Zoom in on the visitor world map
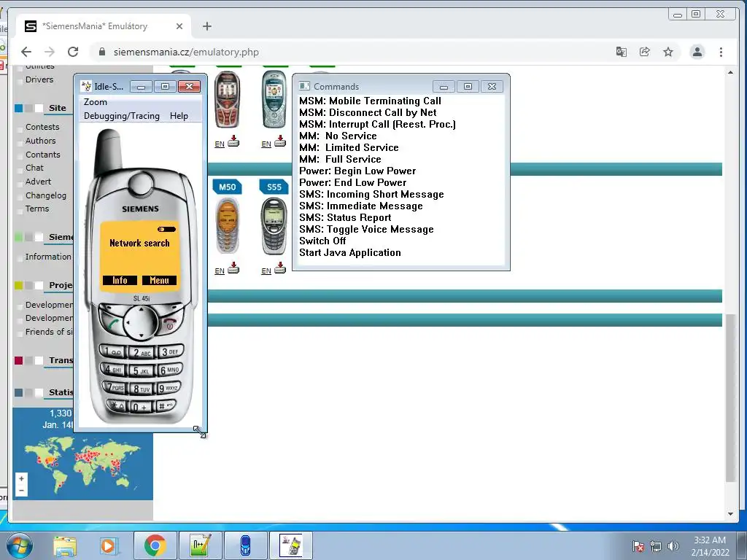This screenshot has height=560, width=747. (21, 478)
